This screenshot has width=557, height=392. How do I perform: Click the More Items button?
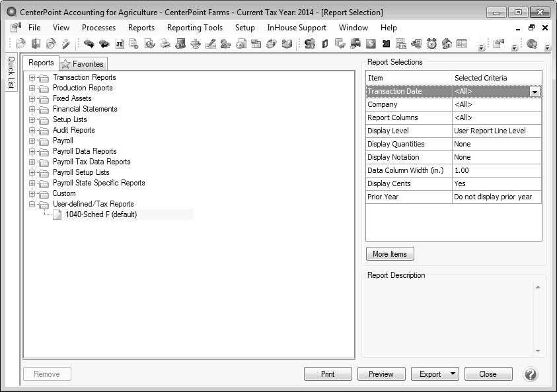click(x=390, y=254)
